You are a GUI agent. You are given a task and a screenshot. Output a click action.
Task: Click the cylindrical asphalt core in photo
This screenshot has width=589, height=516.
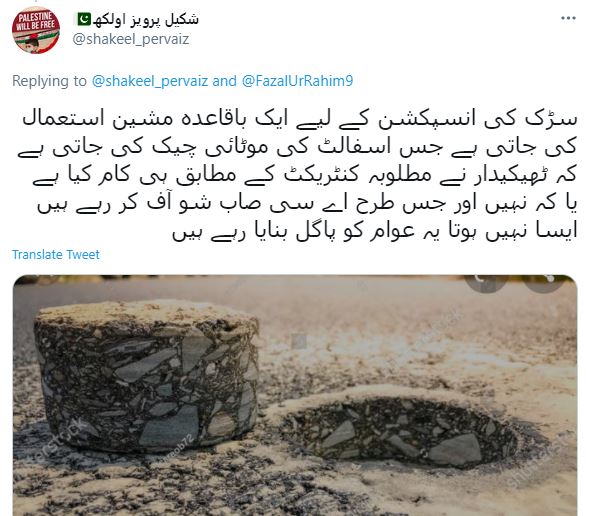point(146,376)
